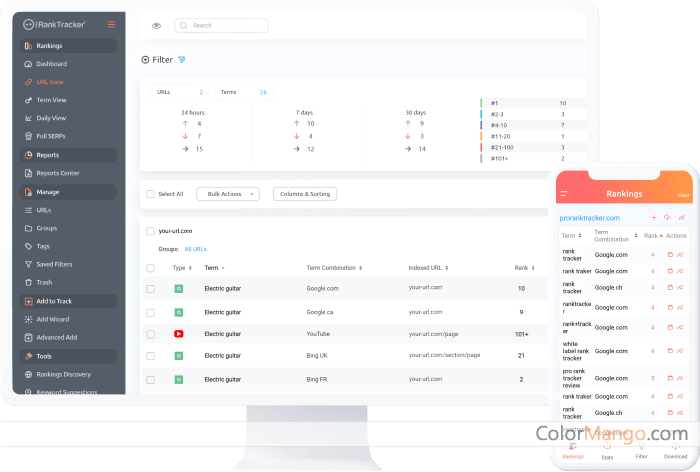Screen dimensions: 700x472
Task: Toggle the eye visibility icon in top bar
Action: click(x=156, y=26)
